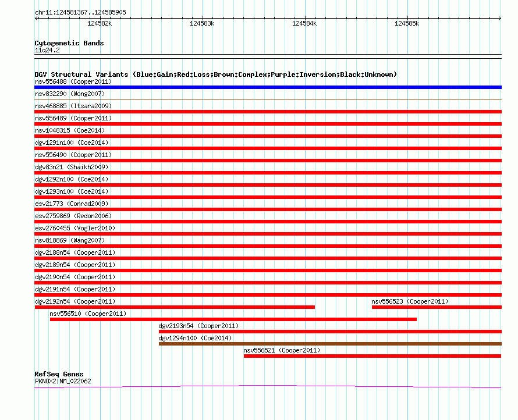
Task: Open the PKNOX2|NM_022062 gene label
Action: 63,381
